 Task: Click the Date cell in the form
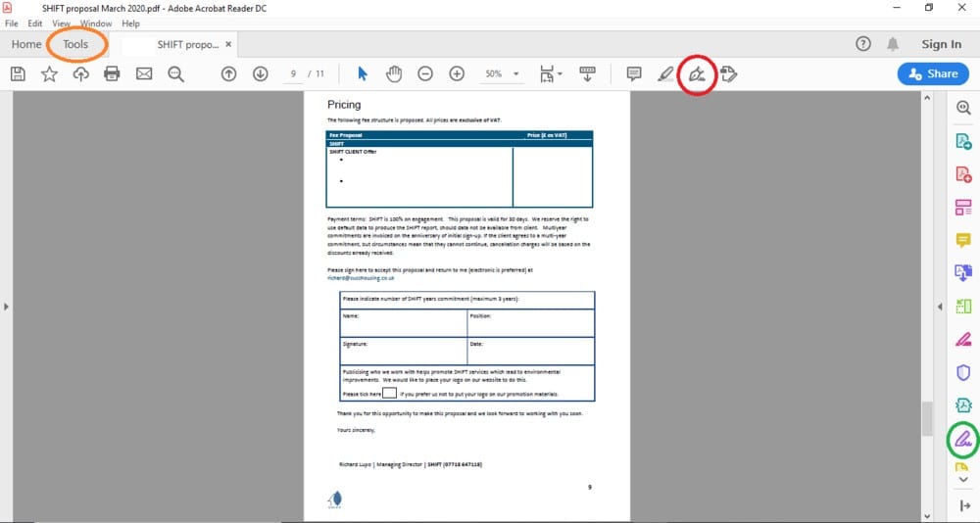(531, 352)
